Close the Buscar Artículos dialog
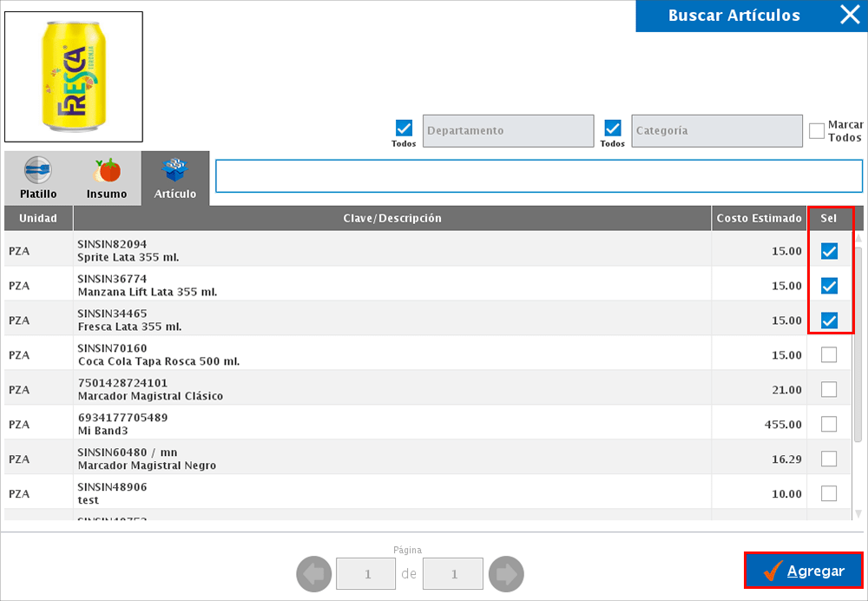 [x=849, y=15]
